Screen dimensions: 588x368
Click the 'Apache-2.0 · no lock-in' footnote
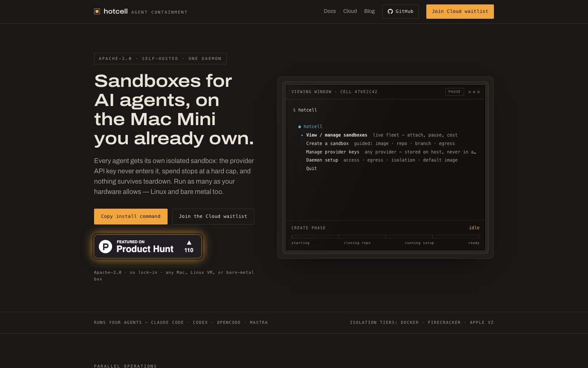[174, 276]
